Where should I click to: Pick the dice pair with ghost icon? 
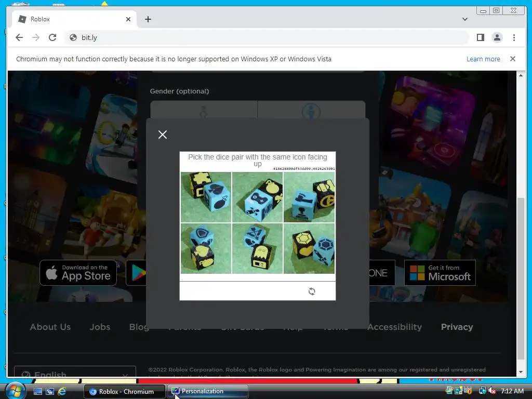click(257, 248)
